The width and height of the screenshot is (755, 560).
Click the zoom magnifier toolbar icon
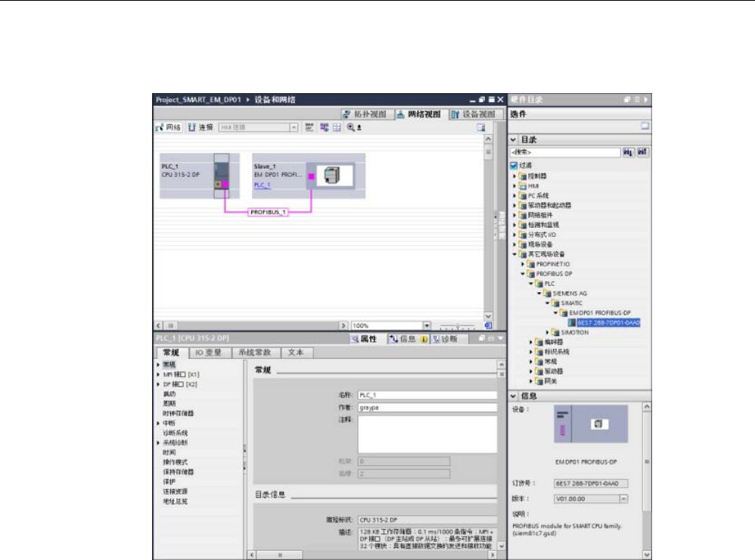point(351,127)
